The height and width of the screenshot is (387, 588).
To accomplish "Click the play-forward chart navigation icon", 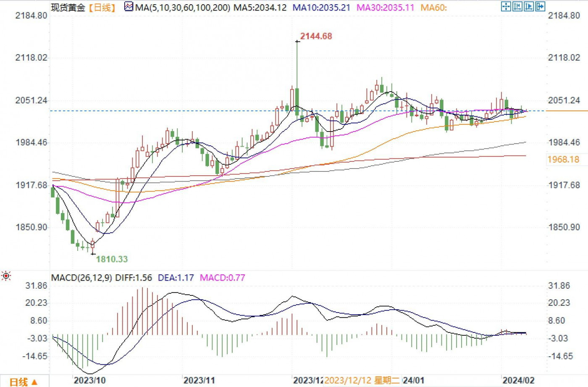I will coord(529,6).
